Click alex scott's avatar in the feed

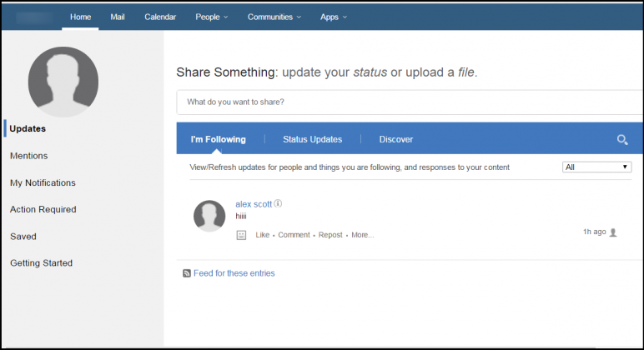(209, 216)
